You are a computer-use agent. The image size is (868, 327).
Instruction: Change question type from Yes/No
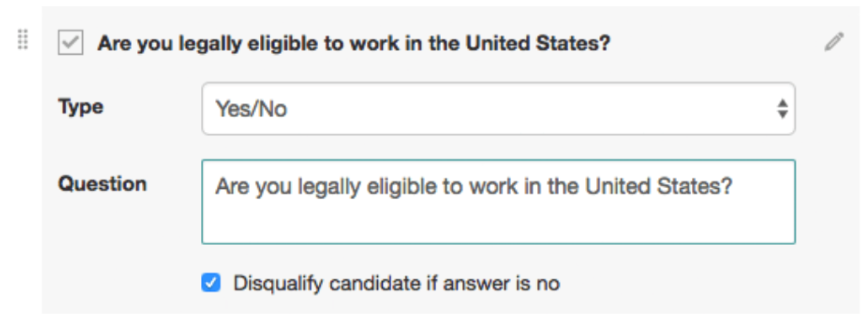(x=498, y=109)
